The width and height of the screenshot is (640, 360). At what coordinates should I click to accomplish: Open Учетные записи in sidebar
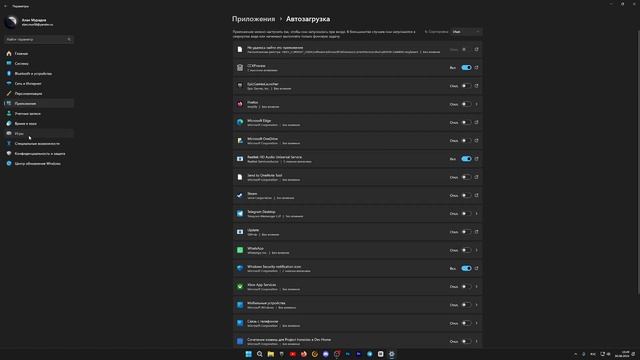click(39, 113)
